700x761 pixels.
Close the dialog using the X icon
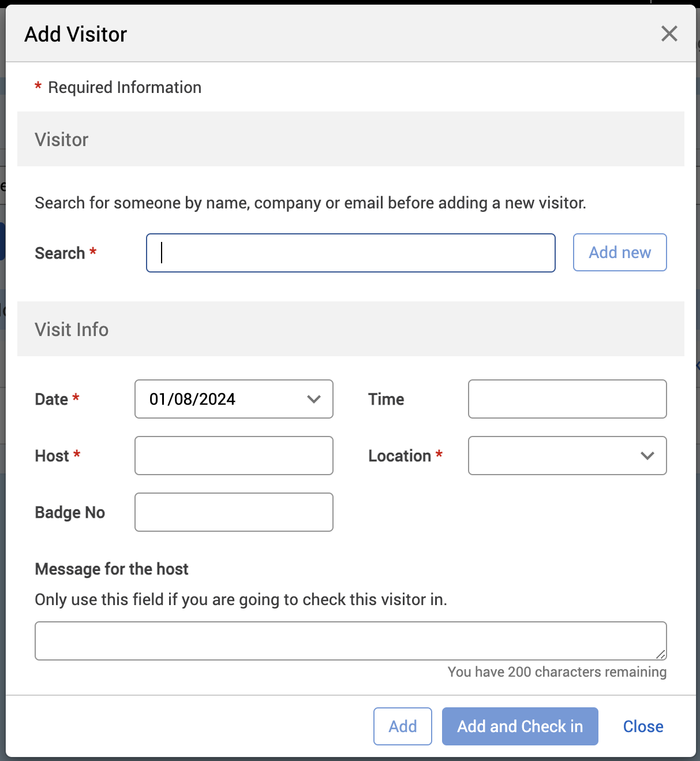(669, 33)
